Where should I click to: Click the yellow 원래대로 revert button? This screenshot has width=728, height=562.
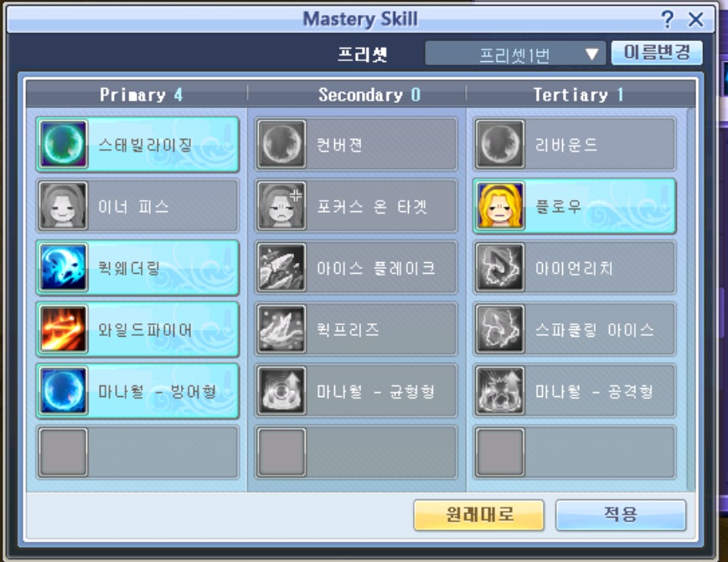[x=478, y=514]
